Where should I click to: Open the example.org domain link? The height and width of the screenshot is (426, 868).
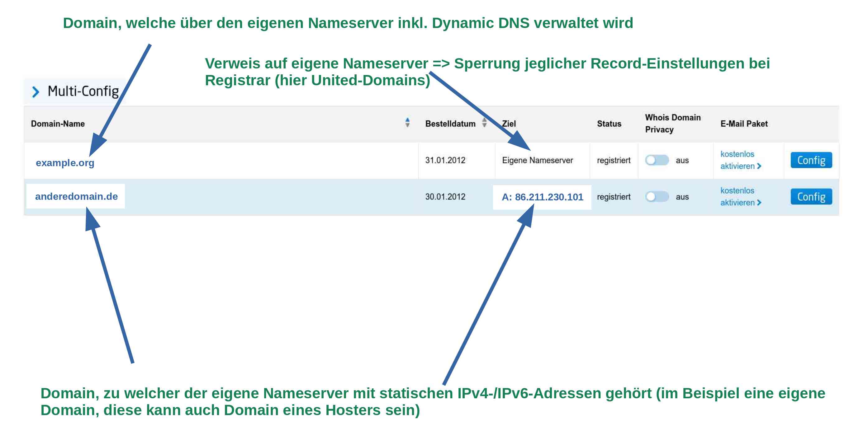click(65, 163)
